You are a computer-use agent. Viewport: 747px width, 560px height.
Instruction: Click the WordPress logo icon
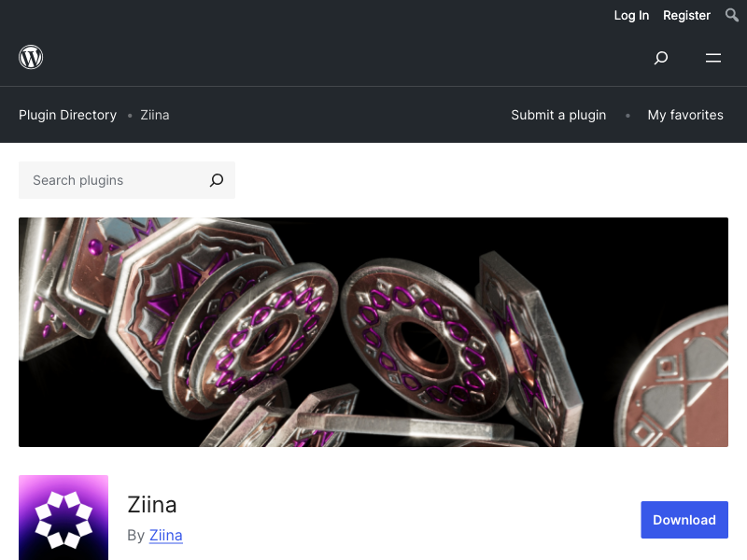point(31,57)
